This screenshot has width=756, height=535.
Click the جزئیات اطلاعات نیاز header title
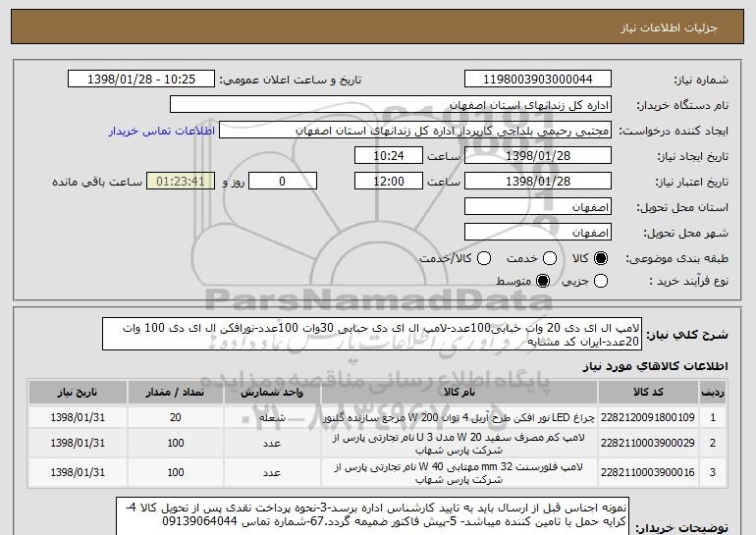pos(669,27)
